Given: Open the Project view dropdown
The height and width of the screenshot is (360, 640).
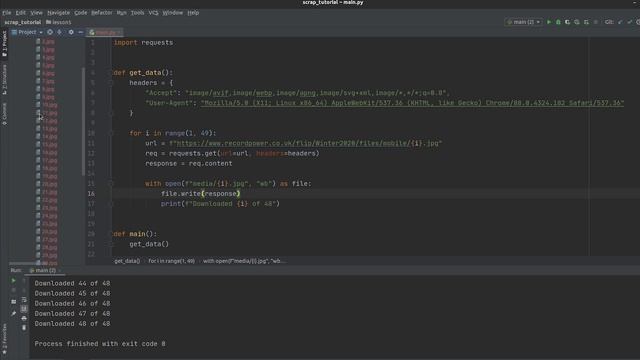Looking at the screenshot, I should click(x=27, y=32).
